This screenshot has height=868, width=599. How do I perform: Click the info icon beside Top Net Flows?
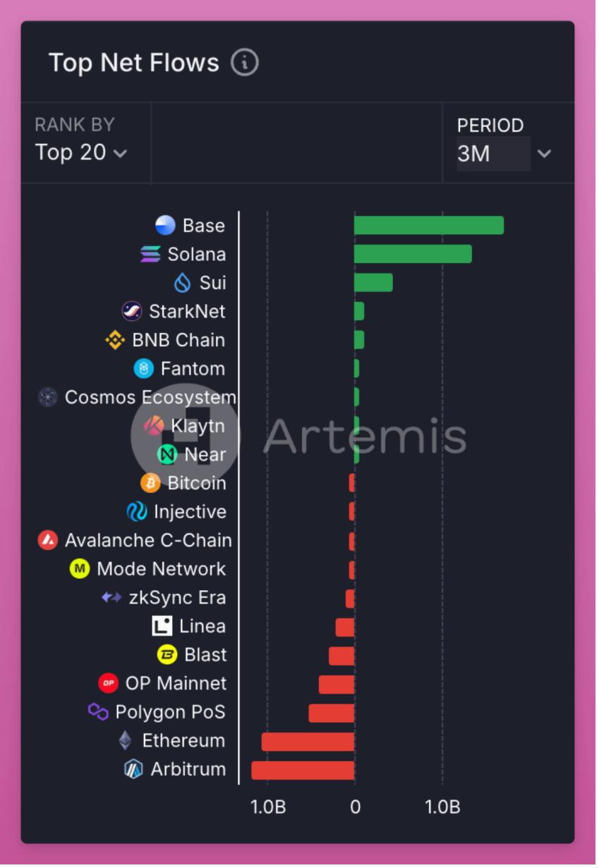(245, 63)
